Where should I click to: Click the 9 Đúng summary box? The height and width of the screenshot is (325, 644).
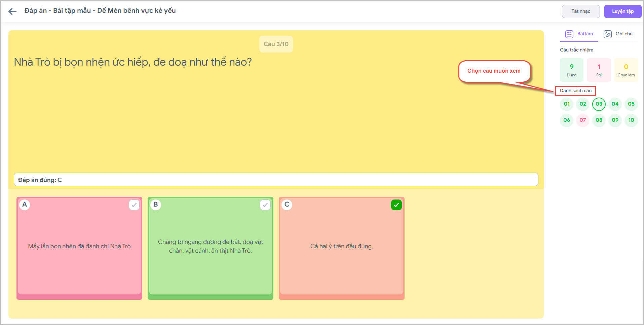coord(571,70)
